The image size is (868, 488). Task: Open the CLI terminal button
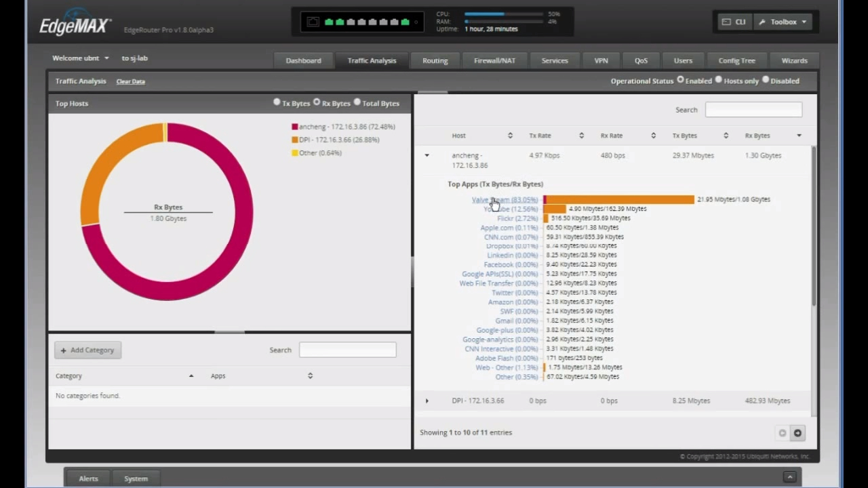click(734, 22)
